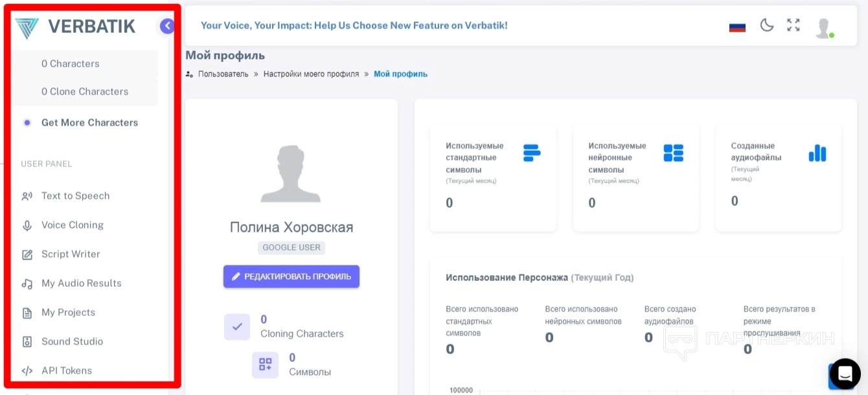Open the chat support widget
Screen dimensions: 868x395
845,374
